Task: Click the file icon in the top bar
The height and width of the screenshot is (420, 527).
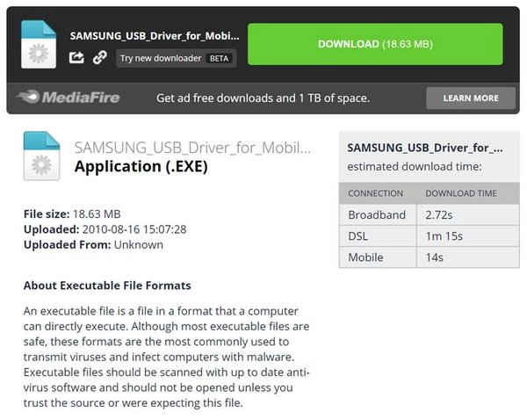Action: pos(40,44)
